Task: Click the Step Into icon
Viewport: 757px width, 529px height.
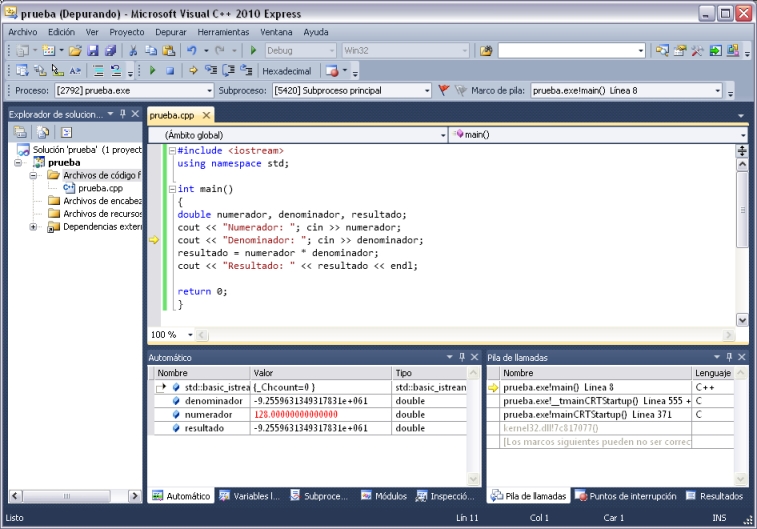Action: pyautogui.click(x=211, y=71)
